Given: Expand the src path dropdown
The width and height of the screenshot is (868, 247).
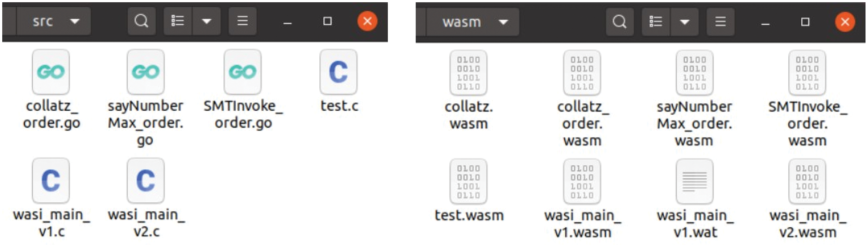Looking at the screenshot, I should (75, 21).
